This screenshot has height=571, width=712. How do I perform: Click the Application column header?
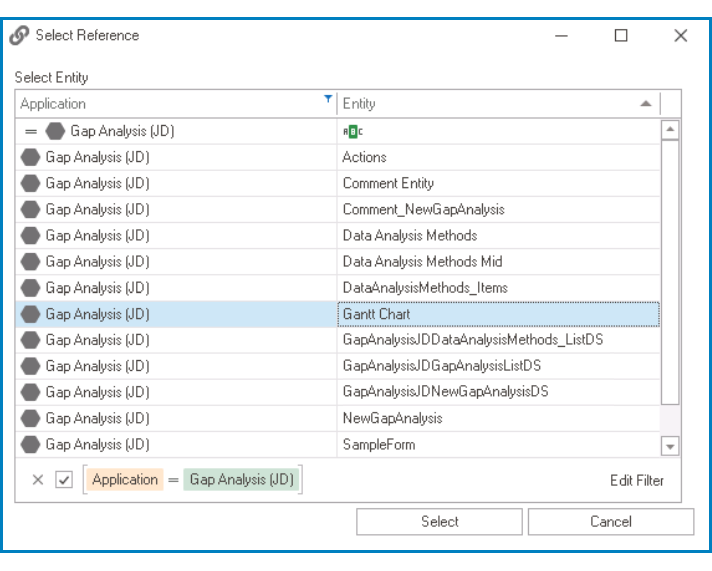(160, 103)
